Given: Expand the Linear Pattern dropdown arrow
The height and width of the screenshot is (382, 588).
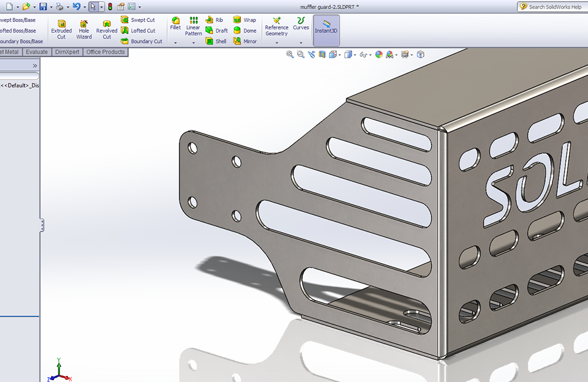Looking at the screenshot, I should (193, 43).
